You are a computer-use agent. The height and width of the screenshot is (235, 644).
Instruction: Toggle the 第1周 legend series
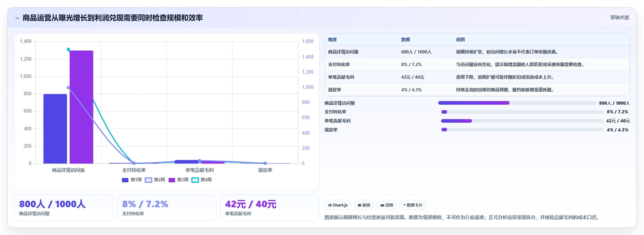pyautogui.click(x=132, y=180)
